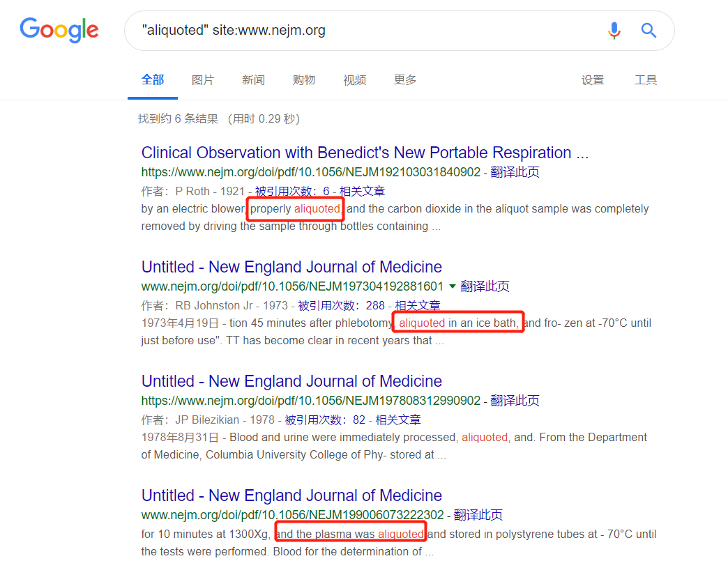Click the date text 1978年8月31日
Screen dimensions: 728x577
point(180,438)
